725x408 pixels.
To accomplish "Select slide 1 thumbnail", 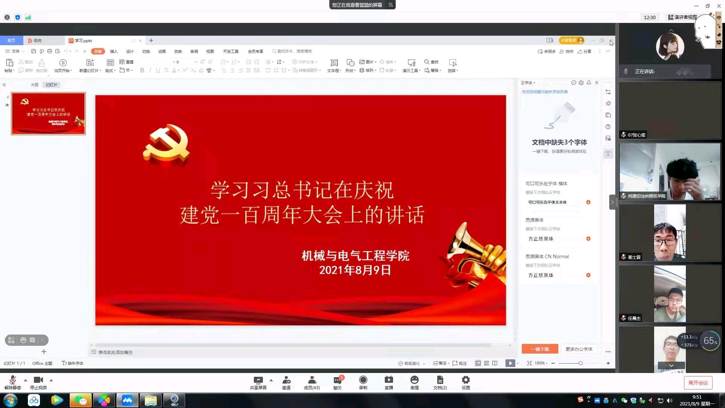I will [49, 113].
